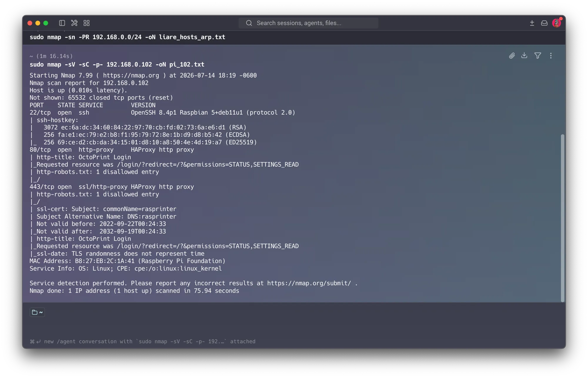
Task: Click the Nmap done summary line
Action: point(134,291)
